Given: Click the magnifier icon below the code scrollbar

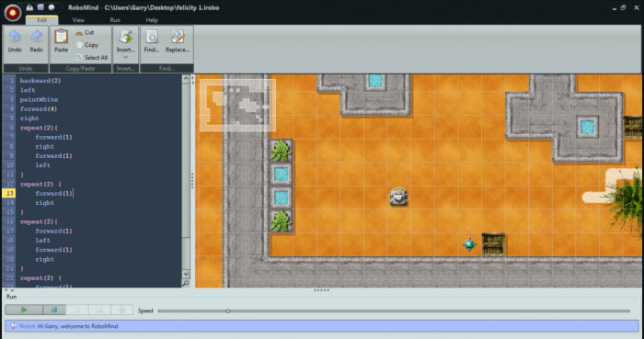Looking at the screenshot, I should tap(186, 283).
